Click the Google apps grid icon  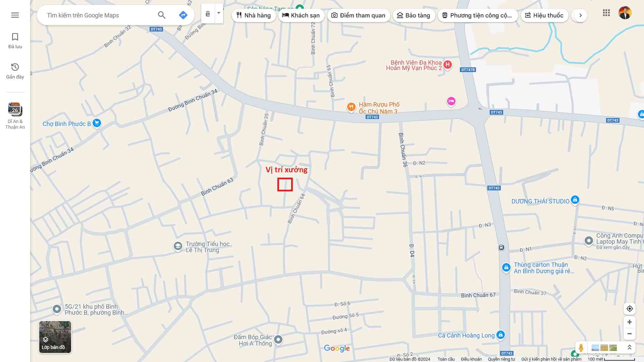click(606, 13)
